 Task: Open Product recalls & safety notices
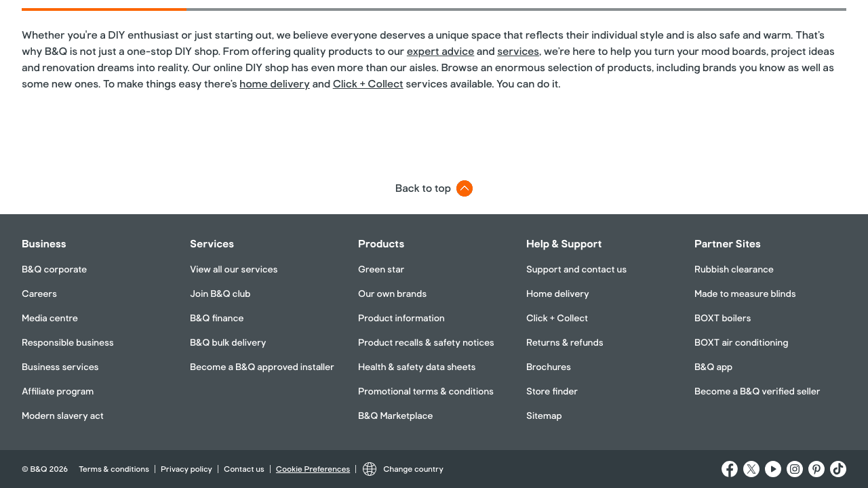click(426, 343)
